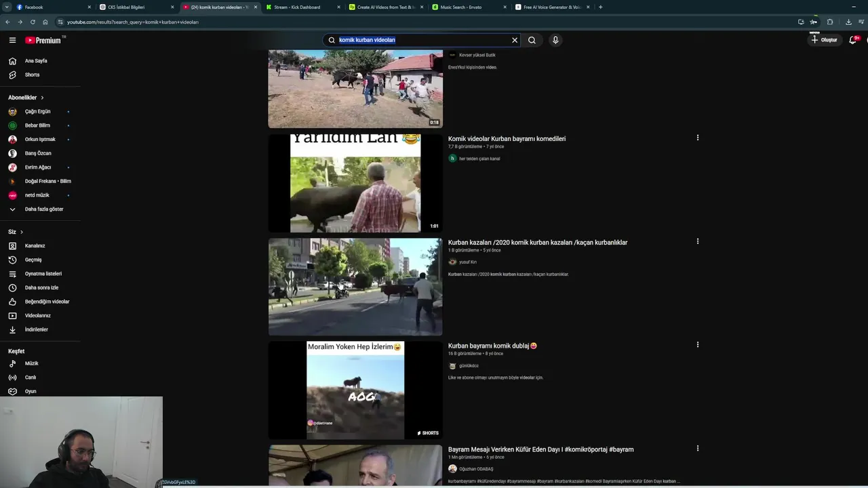The image size is (868, 488).
Task: Open the browser extensions puzzle icon
Action: [830, 22]
